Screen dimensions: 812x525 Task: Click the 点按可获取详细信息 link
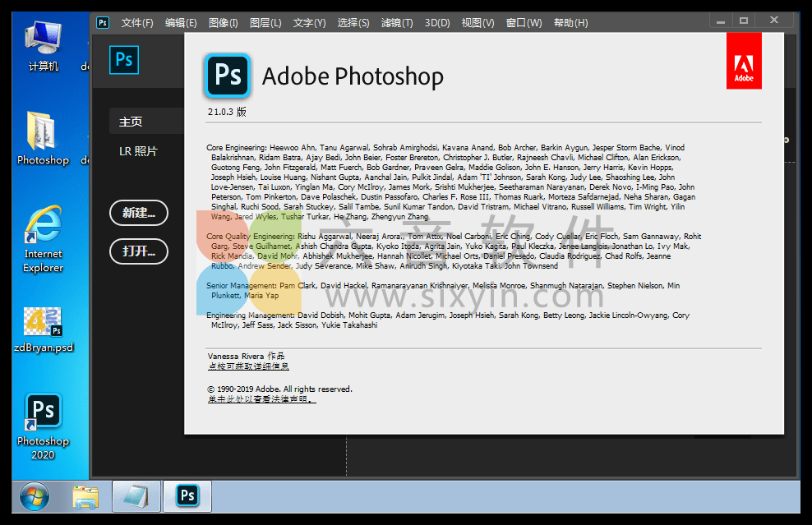click(x=249, y=366)
